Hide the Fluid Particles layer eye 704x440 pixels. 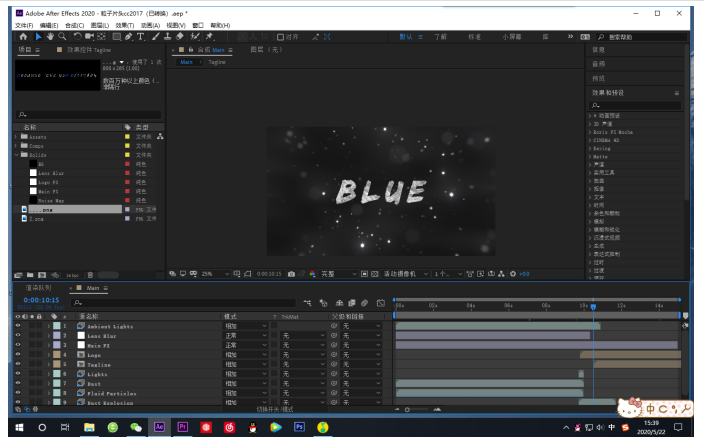[x=18, y=393]
